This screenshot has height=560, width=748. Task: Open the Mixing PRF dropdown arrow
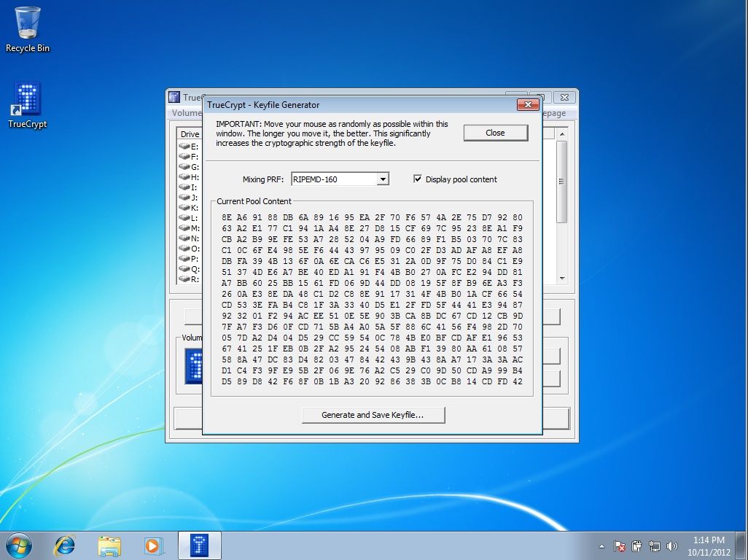(x=383, y=179)
